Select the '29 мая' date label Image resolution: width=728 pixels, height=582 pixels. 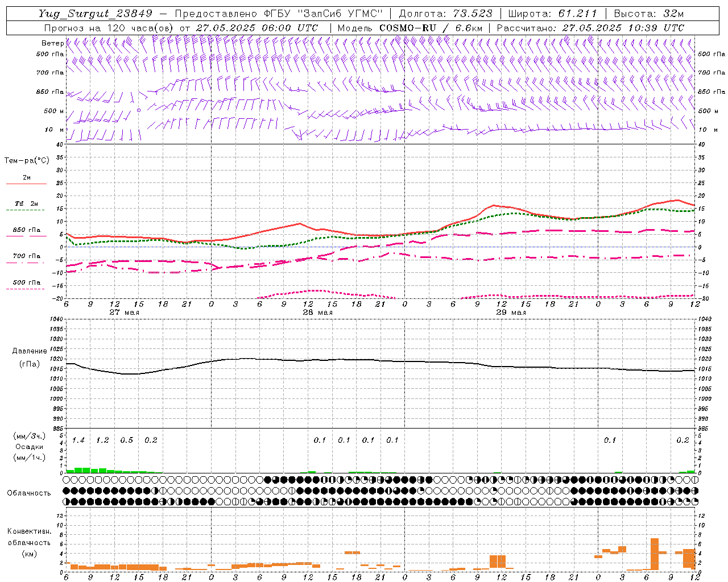pyautogui.click(x=511, y=313)
